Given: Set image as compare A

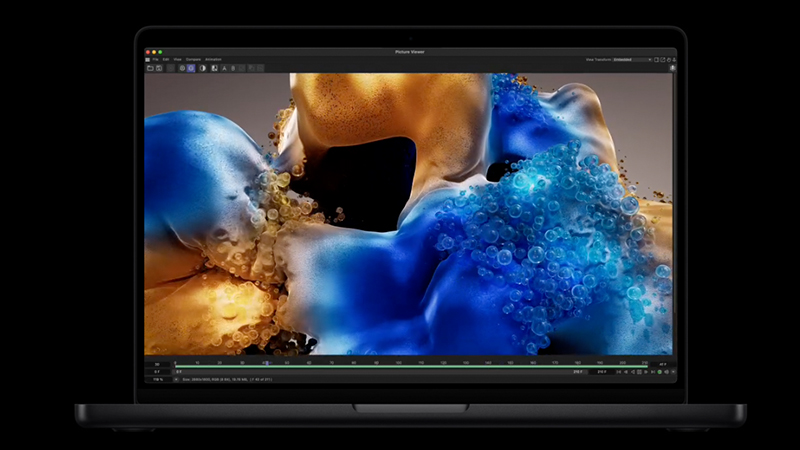Looking at the screenshot, I should pos(224,68).
